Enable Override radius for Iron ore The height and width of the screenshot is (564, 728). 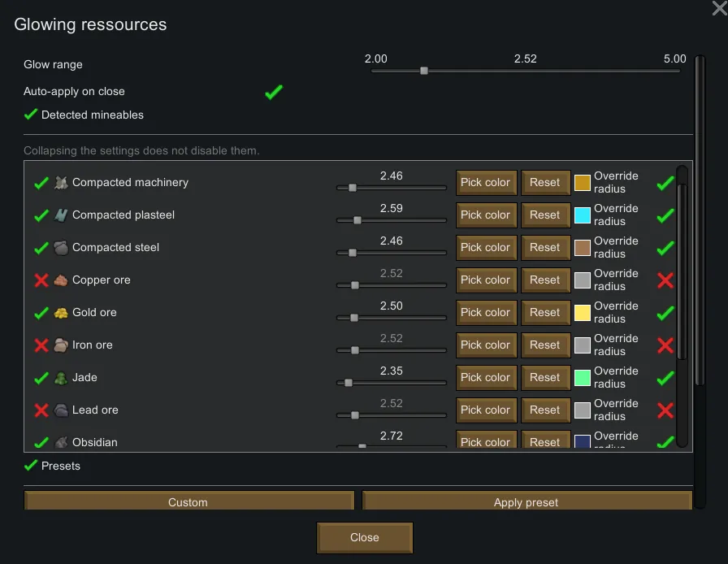pyautogui.click(x=665, y=345)
